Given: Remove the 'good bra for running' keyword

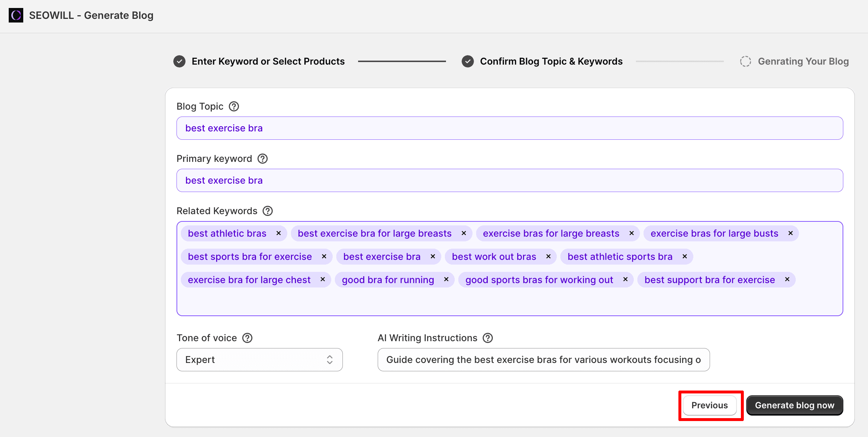Looking at the screenshot, I should pos(446,279).
